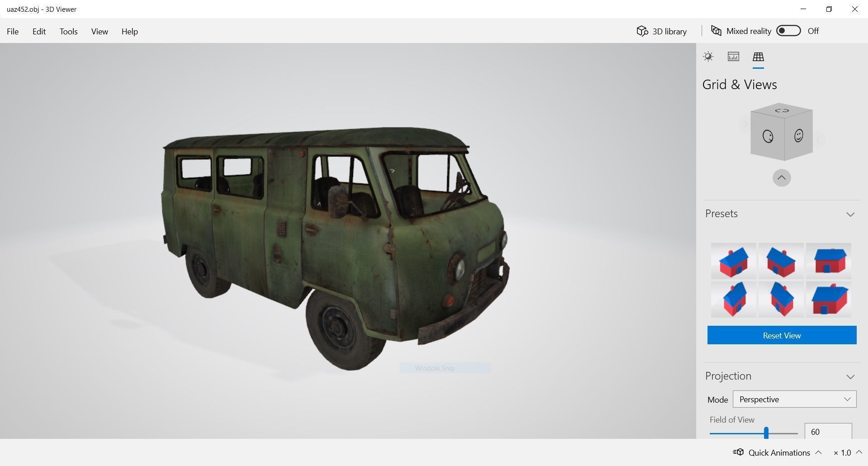Click the front smiley face of view cube
Screen dimensions: 868x466
tap(798, 136)
